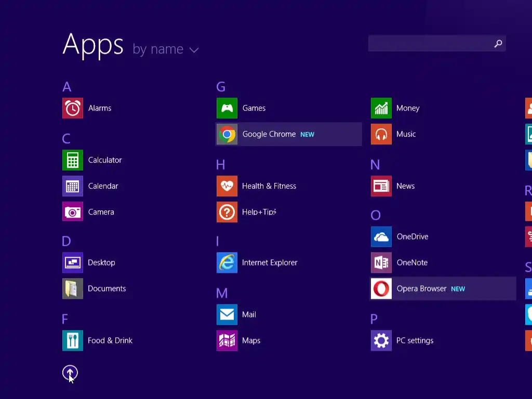The height and width of the screenshot is (399, 532).
Task: Click inside the apps search field
Action: click(x=437, y=44)
